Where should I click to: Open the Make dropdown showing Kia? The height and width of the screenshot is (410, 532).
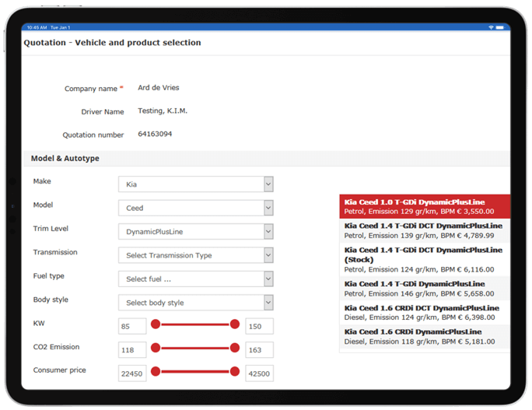(x=196, y=184)
